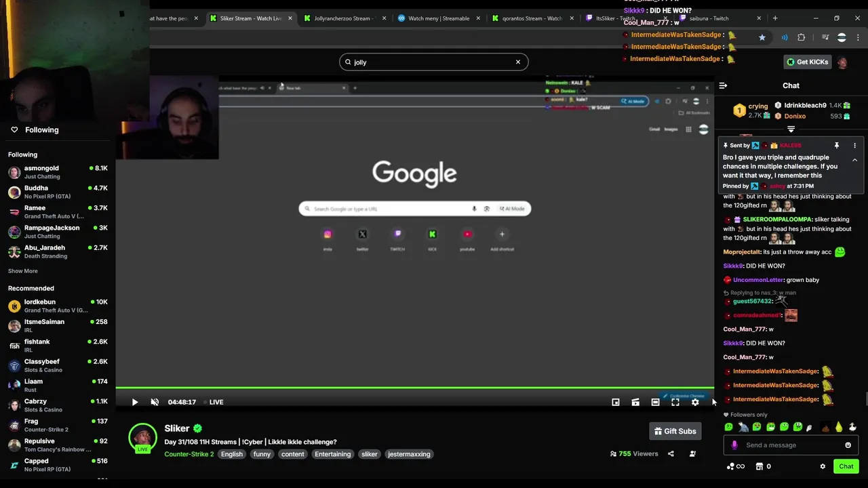
Task: Clear the jolly search text
Action: click(x=518, y=62)
